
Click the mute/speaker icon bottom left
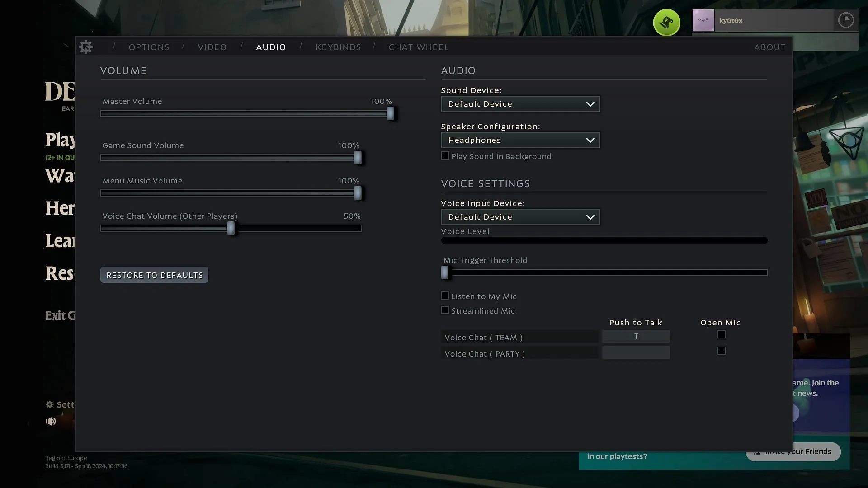[x=51, y=421]
